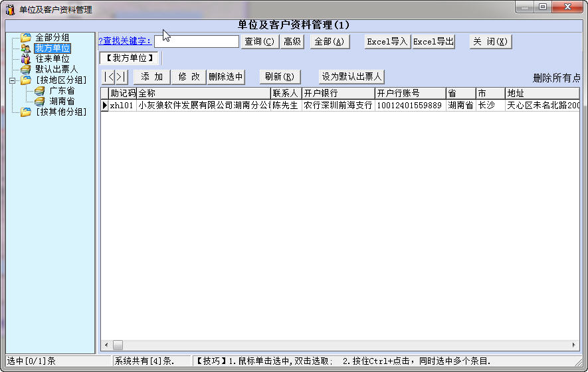Click the 全部分组 folder icon
The height and width of the screenshot is (372, 588).
[26, 38]
